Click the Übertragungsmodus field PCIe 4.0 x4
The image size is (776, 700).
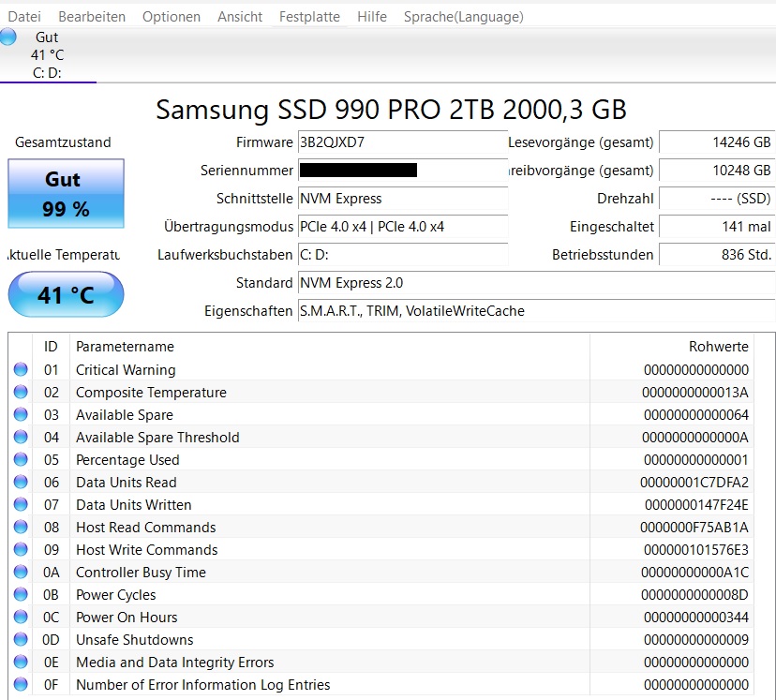click(403, 227)
